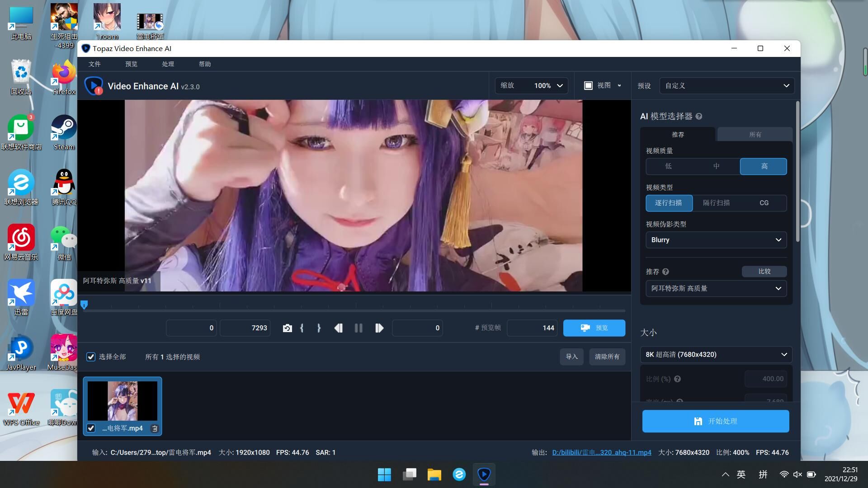The width and height of the screenshot is (868, 488).
Task: Click help icon next to AI 模型选择器
Action: pyautogui.click(x=699, y=117)
